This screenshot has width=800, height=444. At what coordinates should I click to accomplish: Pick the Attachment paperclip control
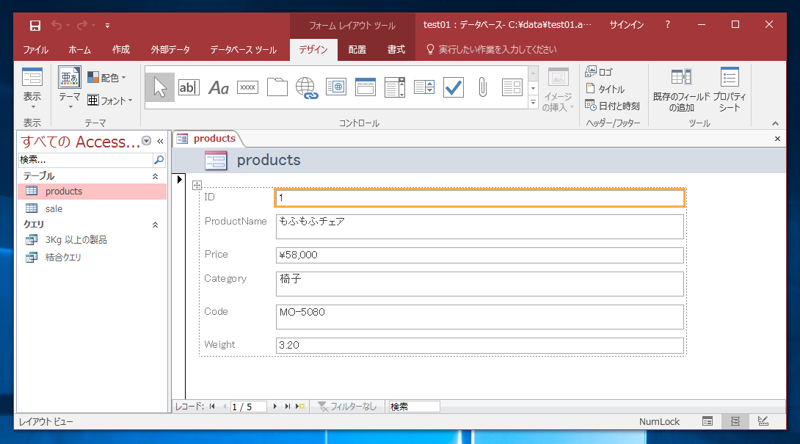483,87
